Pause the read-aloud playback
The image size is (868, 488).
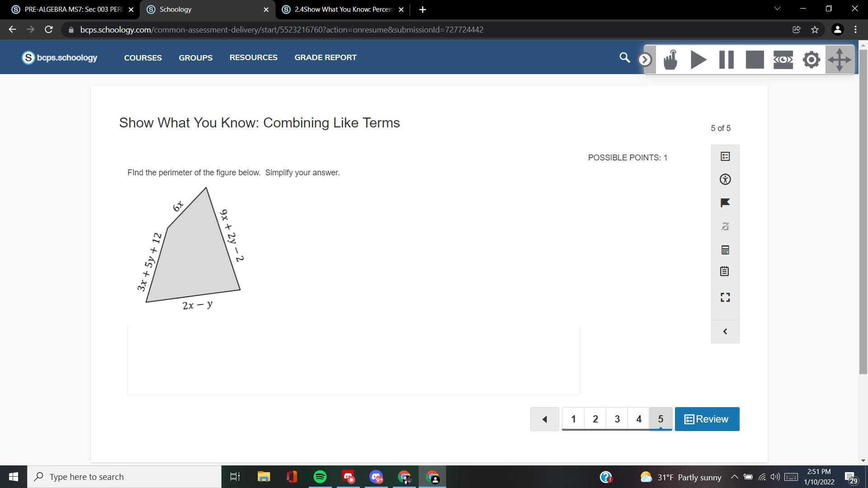pyautogui.click(x=726, y=60)
